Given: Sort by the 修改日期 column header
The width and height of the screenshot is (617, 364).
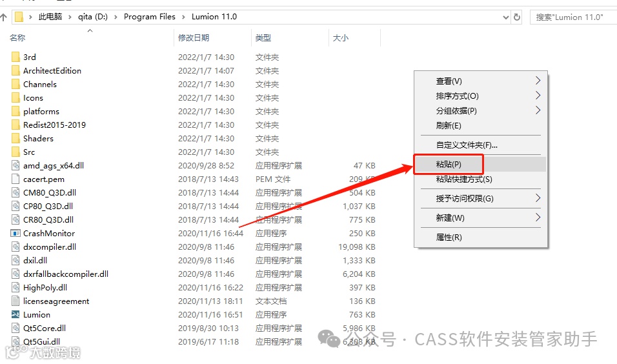Looking at the screenshot, I should (194, 38).
